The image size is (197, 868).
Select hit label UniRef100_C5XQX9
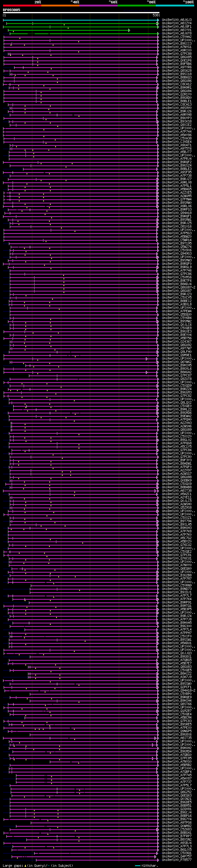(x=177, y=484)
